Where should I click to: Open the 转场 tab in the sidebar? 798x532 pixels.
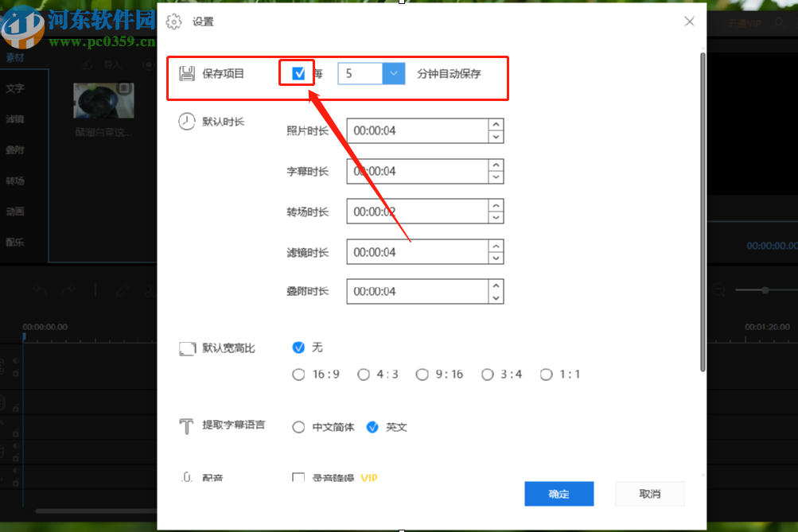pos(15,181)
